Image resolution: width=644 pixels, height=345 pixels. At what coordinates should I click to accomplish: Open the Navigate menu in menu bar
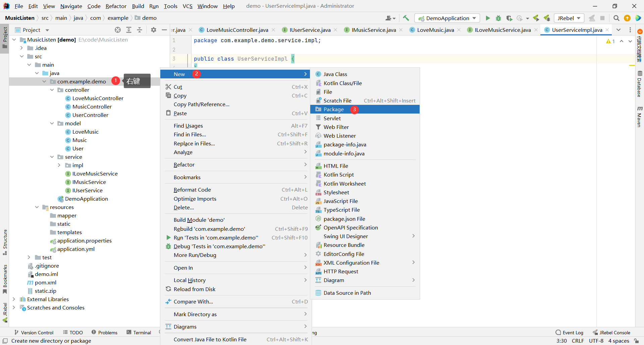[x=71, y=6]
